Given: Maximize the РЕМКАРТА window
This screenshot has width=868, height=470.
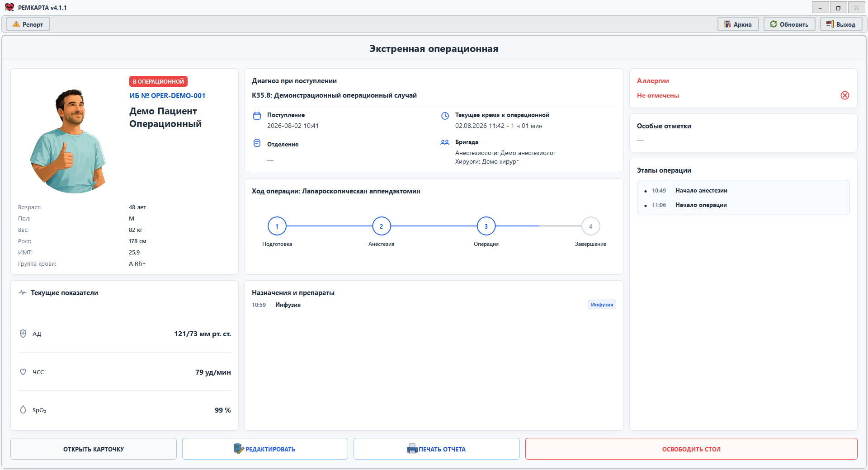Looking at the screenshot, I should [x=838, y=8].
